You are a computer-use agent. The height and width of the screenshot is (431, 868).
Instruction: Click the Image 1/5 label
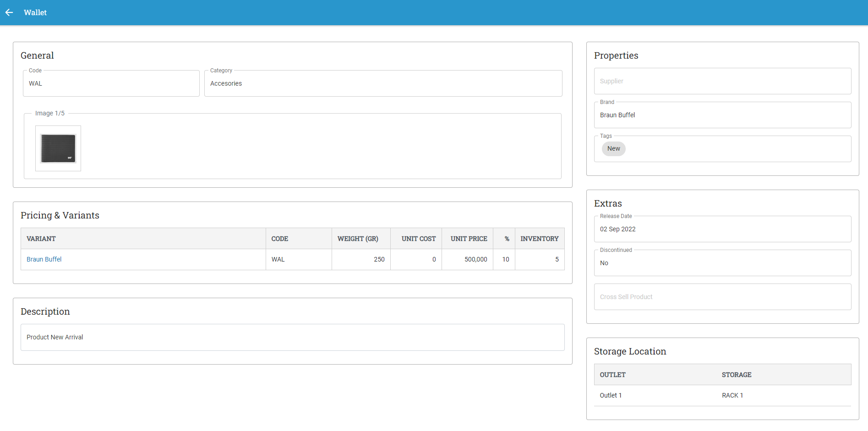(x=50, y=113)
